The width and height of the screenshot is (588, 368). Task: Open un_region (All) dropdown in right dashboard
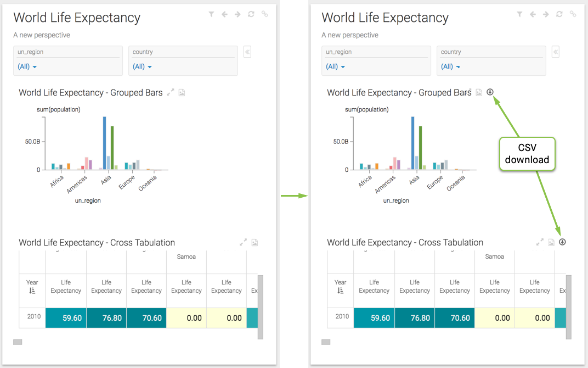(x=336, y=66)
